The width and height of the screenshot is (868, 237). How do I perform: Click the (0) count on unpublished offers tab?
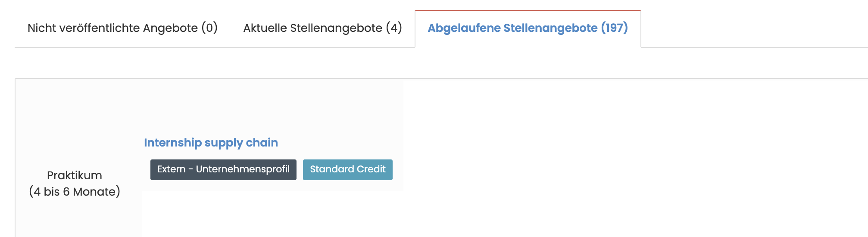(209, 28)
